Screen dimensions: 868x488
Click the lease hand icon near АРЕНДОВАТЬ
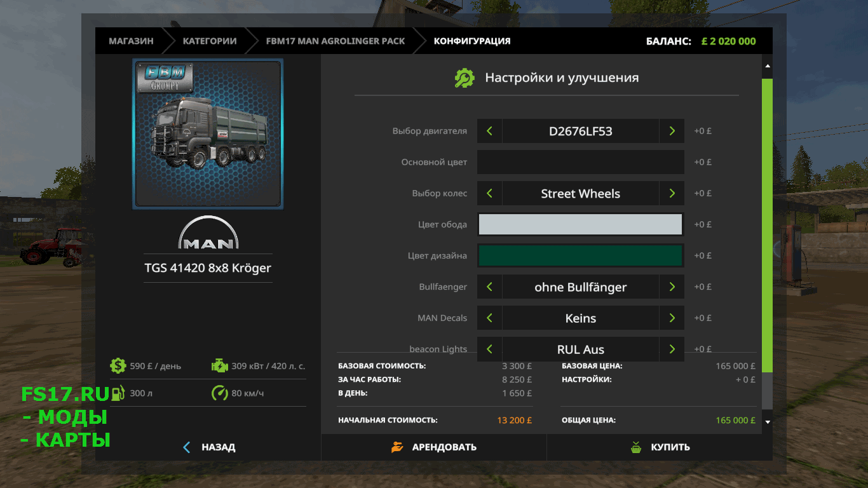(397, 447)
